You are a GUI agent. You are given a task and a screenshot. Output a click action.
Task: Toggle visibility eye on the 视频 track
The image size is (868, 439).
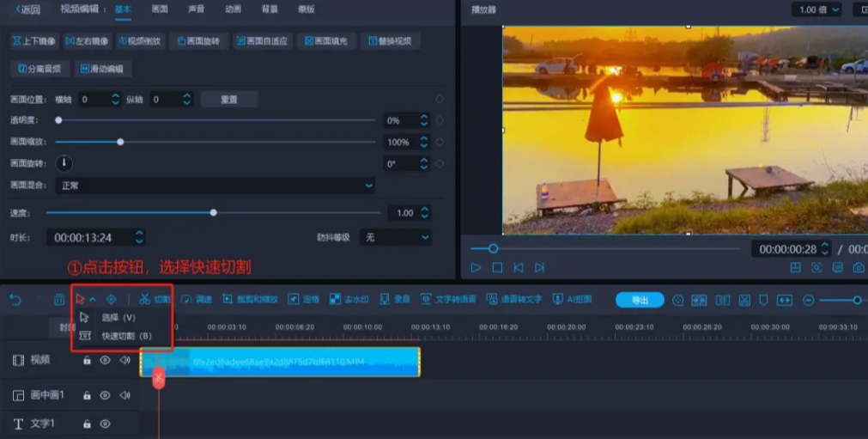pos(105,361)
